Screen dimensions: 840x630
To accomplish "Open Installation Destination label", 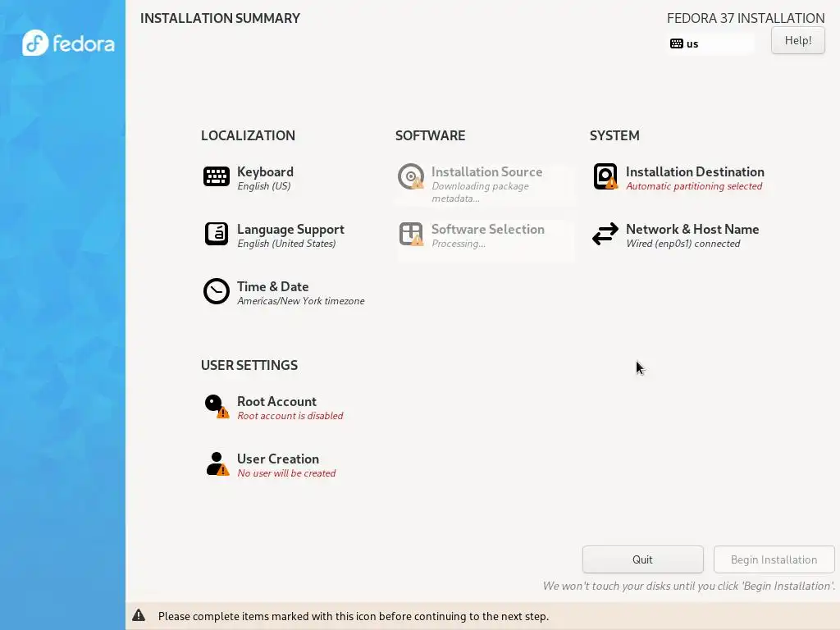I will (x=695, y=172).
